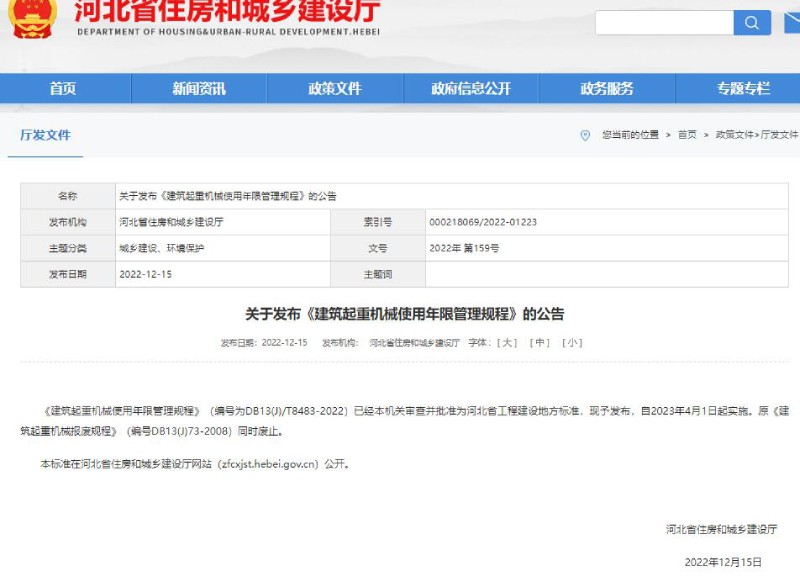The height and width of the screenshot is (582, 800).
Task: Open the 新闻资讯 navigation menu item
Action: (199, 89)
